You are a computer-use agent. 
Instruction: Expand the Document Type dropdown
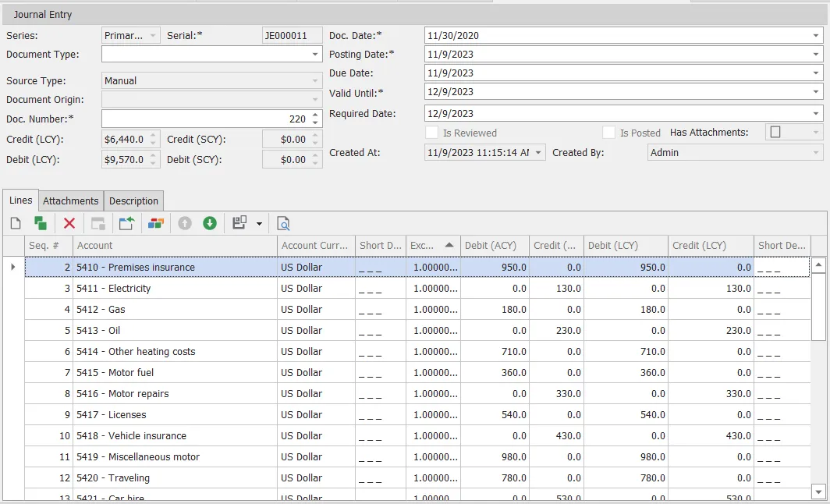tap(315, 55)
